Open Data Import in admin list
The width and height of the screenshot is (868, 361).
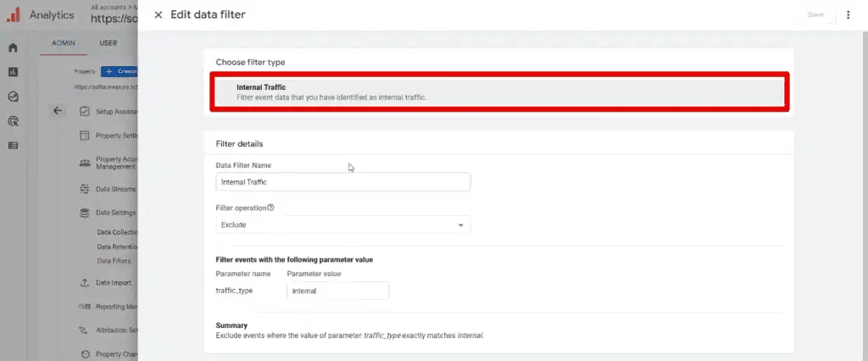[114, 282]
